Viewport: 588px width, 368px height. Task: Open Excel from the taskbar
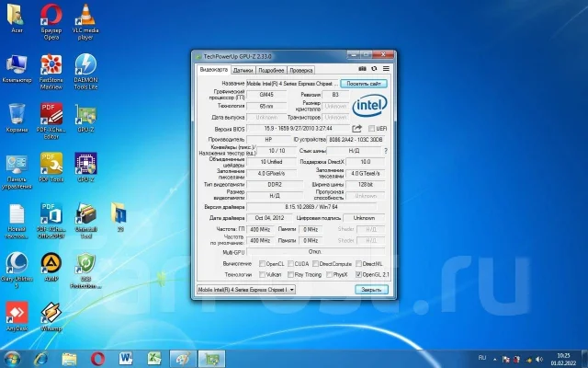pyautogui.click(x=153, y=359)
